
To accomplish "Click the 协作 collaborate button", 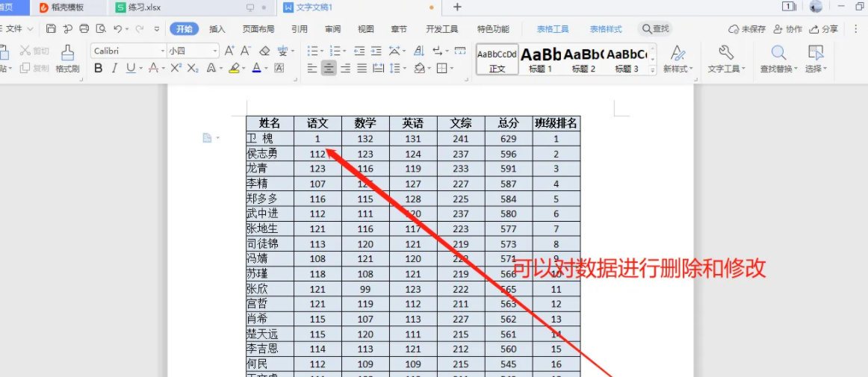I will [x=788, y=29].
